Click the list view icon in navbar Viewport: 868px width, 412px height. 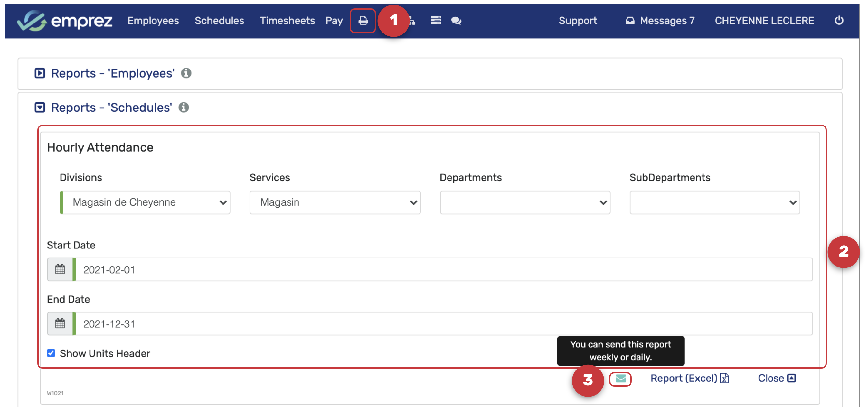click(x=435, y=21)
